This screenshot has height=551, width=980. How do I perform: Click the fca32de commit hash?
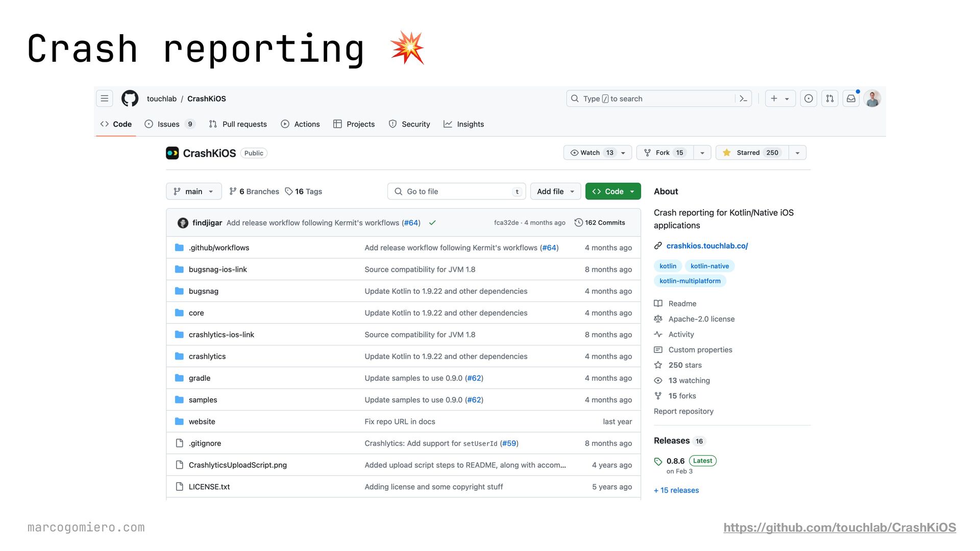click(x=506, y=223)
